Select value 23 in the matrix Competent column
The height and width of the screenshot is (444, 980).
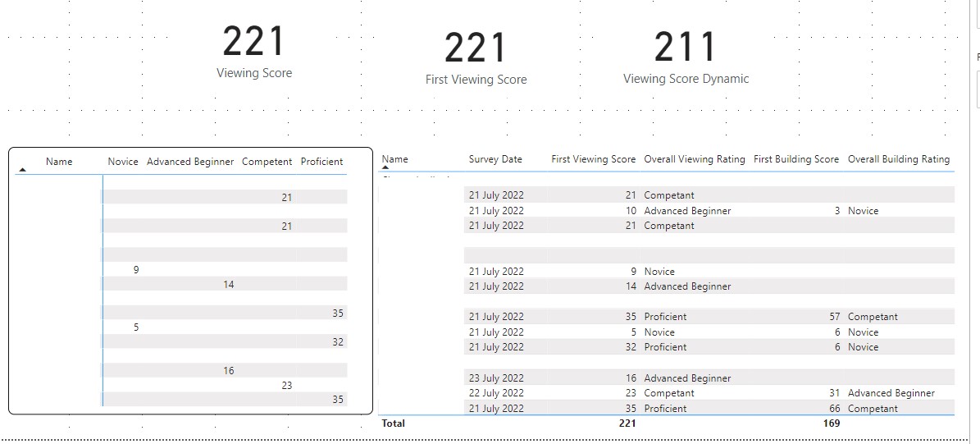(286, 386)
